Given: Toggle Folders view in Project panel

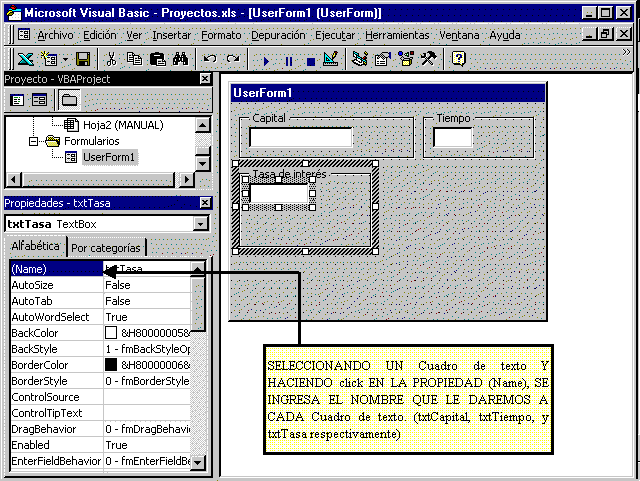Looking at the screenshot, I should click(69, 100).
